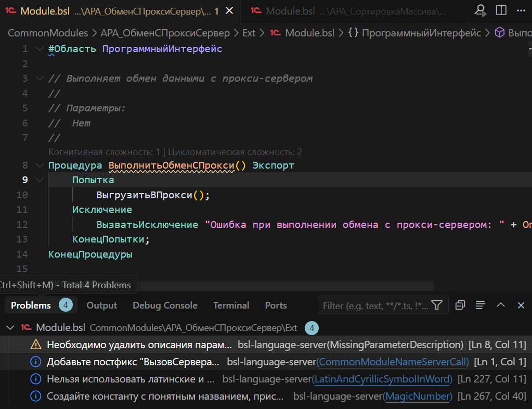Click the warning triangle on the parameter description problem
Screen dimensions: 532x409
(35, 344)
